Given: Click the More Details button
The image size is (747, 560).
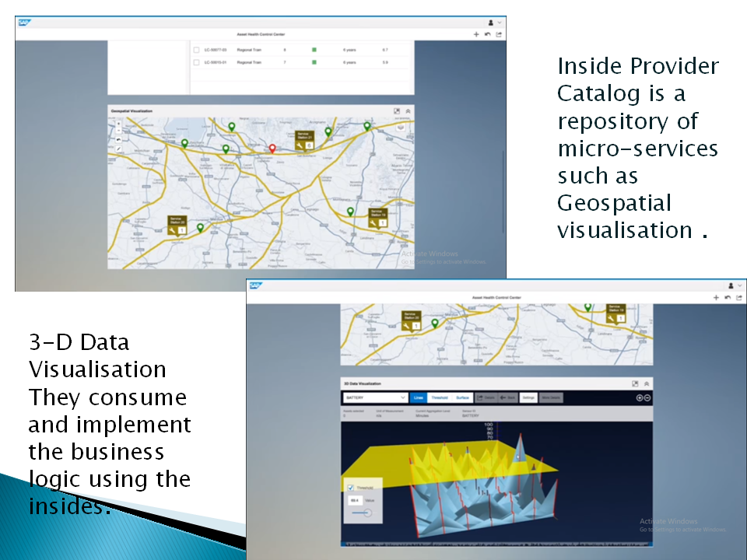Looking at the screenshot, I should pyautogui.click(x=551, y=397).
